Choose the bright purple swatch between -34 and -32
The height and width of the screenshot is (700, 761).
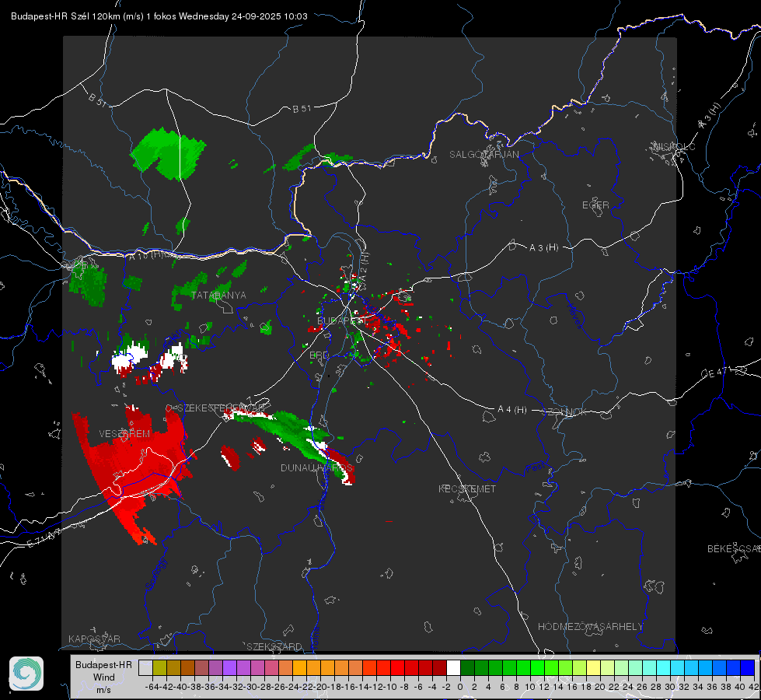(229, 667)
